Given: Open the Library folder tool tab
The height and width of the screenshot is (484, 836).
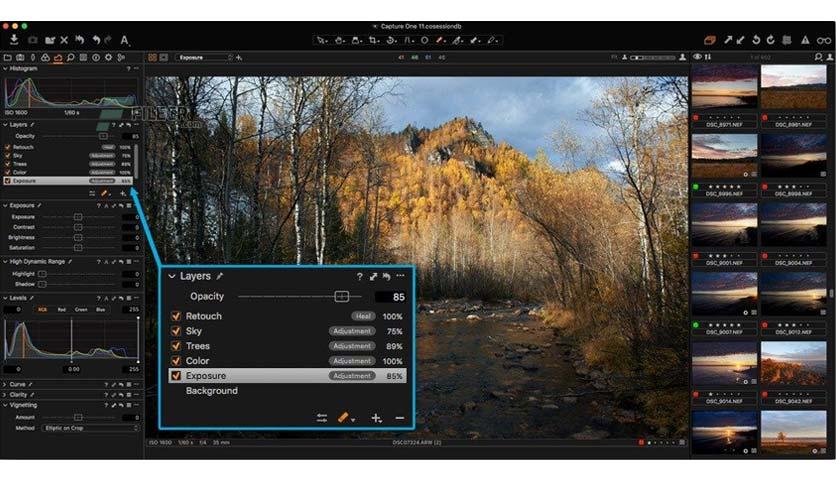Looking at the screenshot, I should (x=7, y=58).
